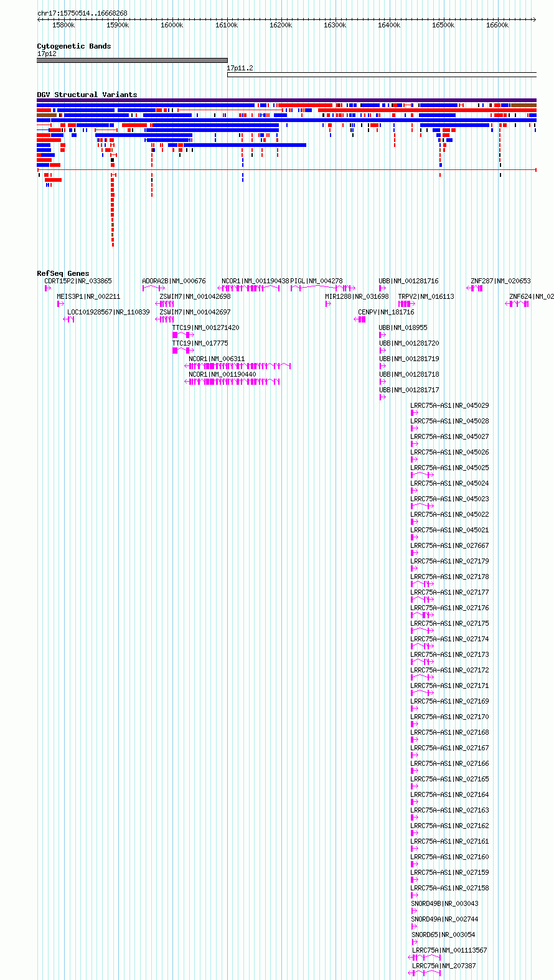Select the magenta NCOR1 NM_006311 gene model glyph
Viewport: 554px width, 980px height.
(x=238, y=366)
